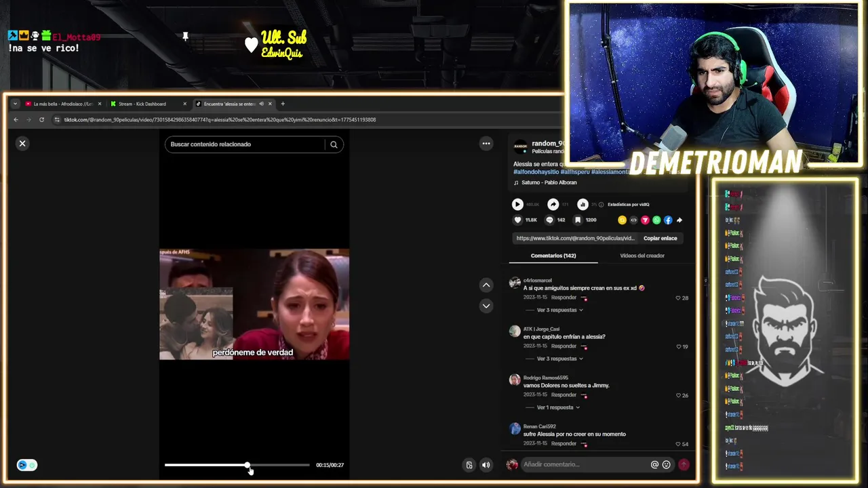Click the info icon next to Estadísticas
The width and height of the screenshot is (868, 488).
tap(601, 205)
